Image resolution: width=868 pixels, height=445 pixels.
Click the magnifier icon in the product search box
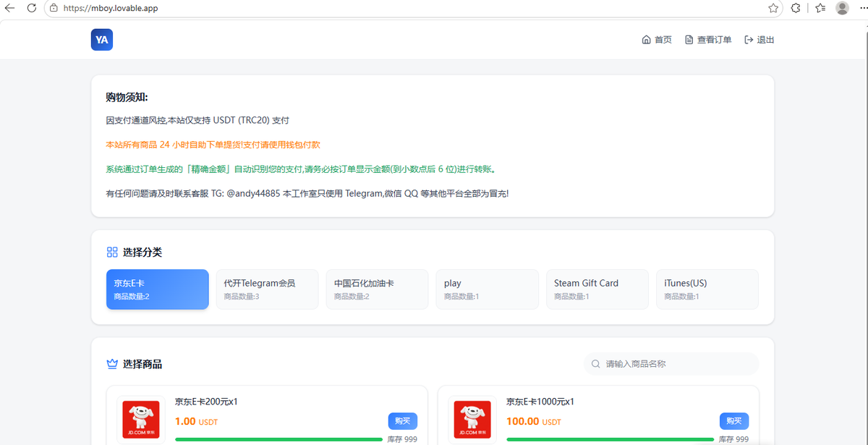(595, 364)
